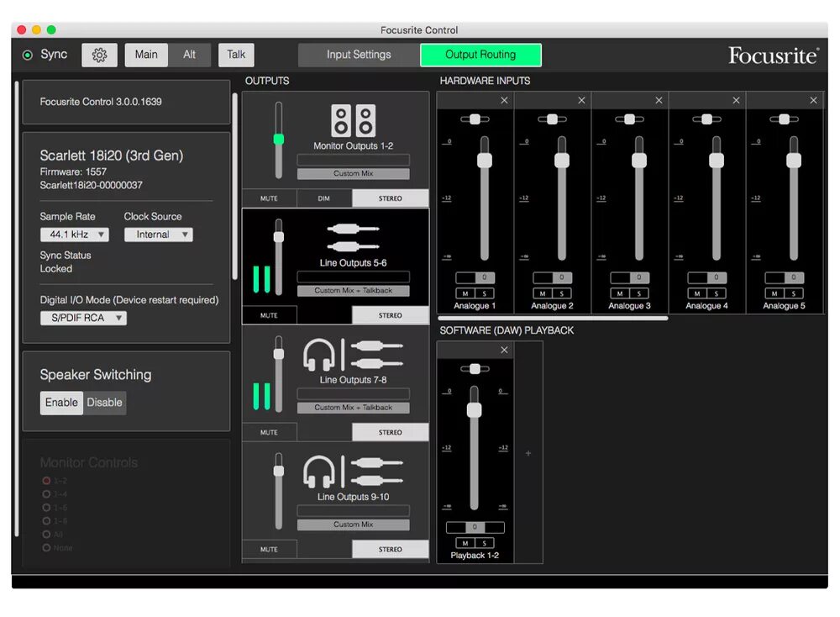
Task: Remove the Analogue 2 channel with X
Action: [x=581, y=100]
